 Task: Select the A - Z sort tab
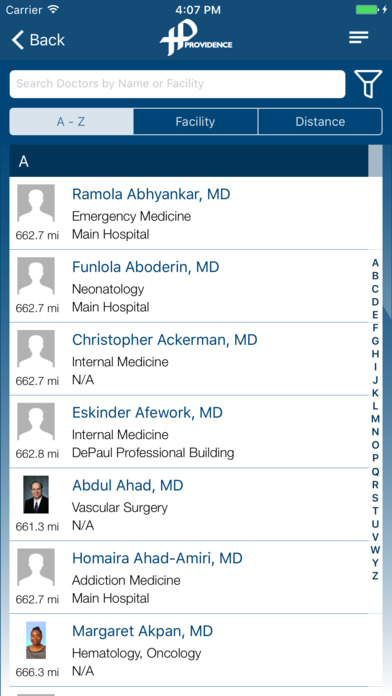pos(71,122)
